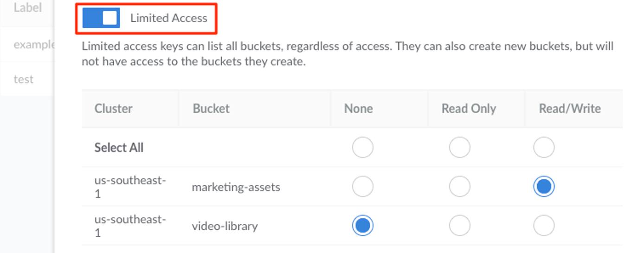Click the Read/Write column header
Image resolution: width=644 pixels, height=253 pixels.
[570, 109]
